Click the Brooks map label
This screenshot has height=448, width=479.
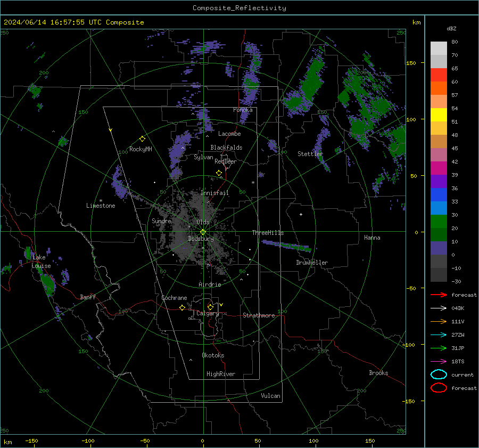pyautogui.click(x=378, y=373)
